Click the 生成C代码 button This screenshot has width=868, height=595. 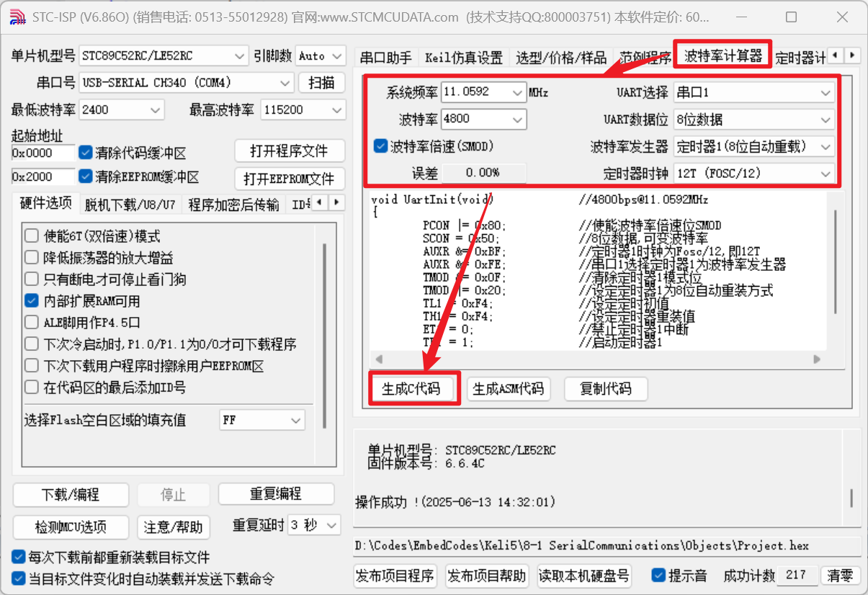tap(411, 389)
